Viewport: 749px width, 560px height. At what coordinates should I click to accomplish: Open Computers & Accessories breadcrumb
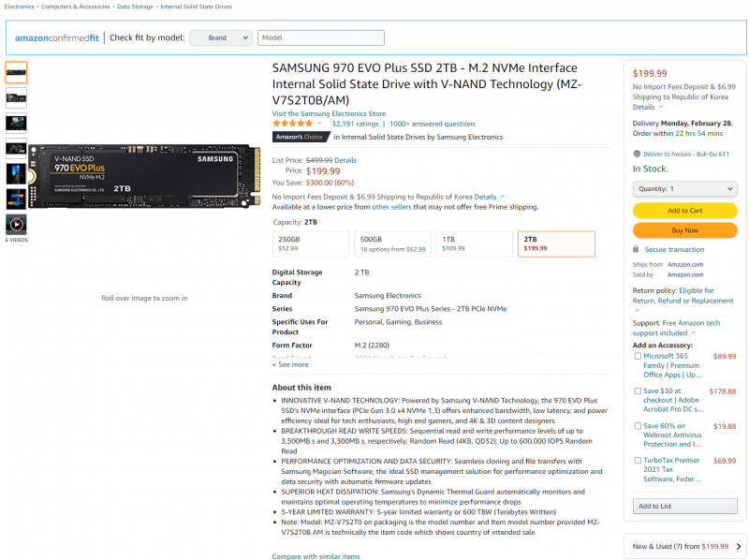[x=76, y=7]
